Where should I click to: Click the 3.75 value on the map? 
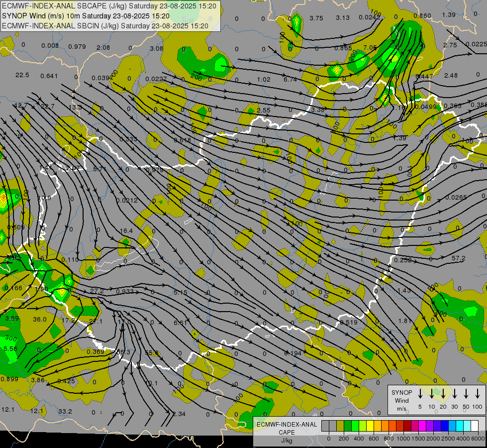click(x=316, y=18)
